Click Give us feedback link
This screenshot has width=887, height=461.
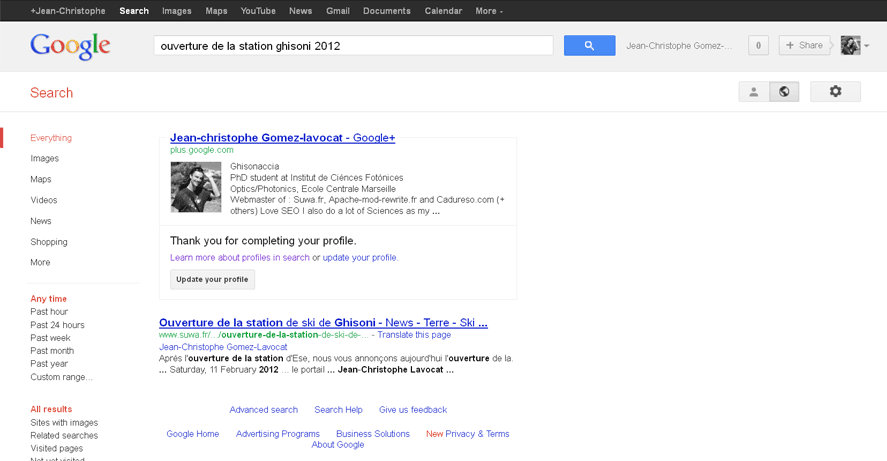(x=413, y=410)
